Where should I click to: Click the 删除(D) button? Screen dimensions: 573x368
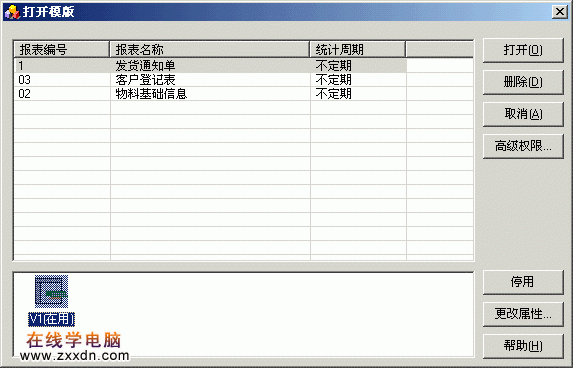pyautogui.click(x=523, y=82)
